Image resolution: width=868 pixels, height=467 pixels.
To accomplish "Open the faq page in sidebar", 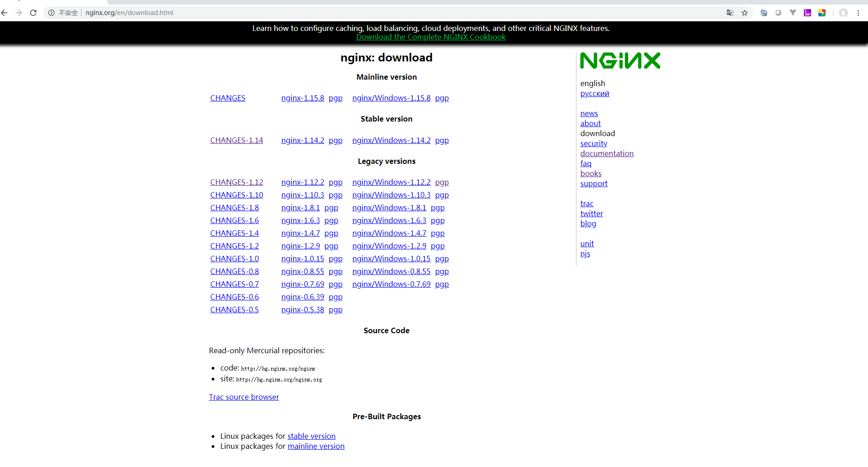I will click(x=586, y=163).
